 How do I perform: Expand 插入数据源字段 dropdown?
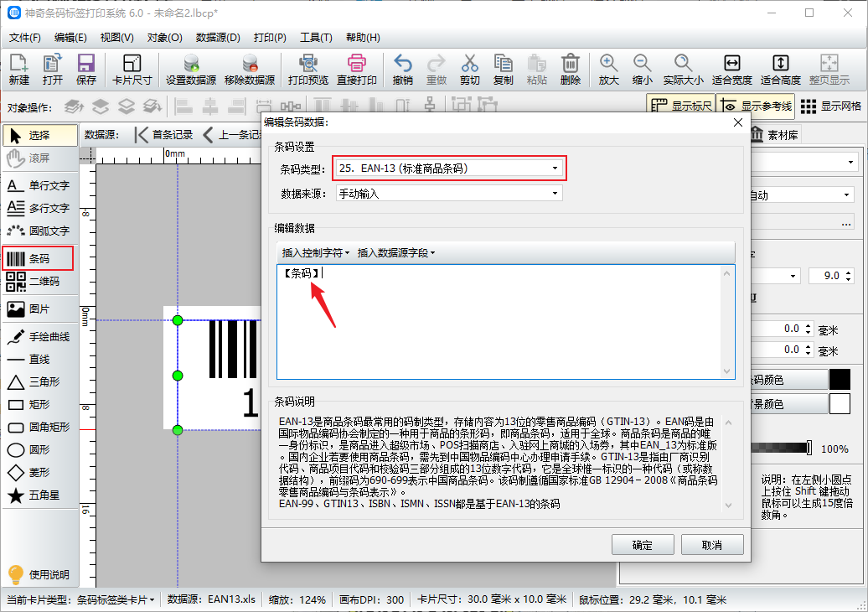395,252
